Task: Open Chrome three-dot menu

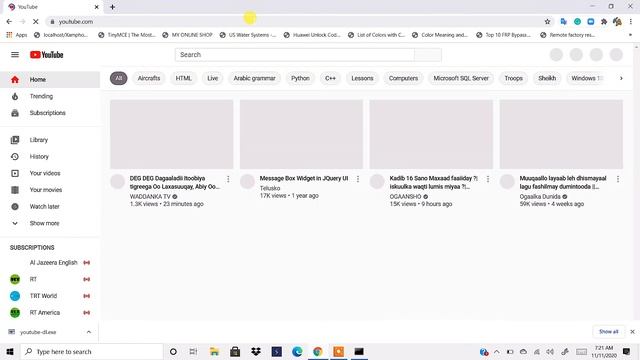Action: 631,22
